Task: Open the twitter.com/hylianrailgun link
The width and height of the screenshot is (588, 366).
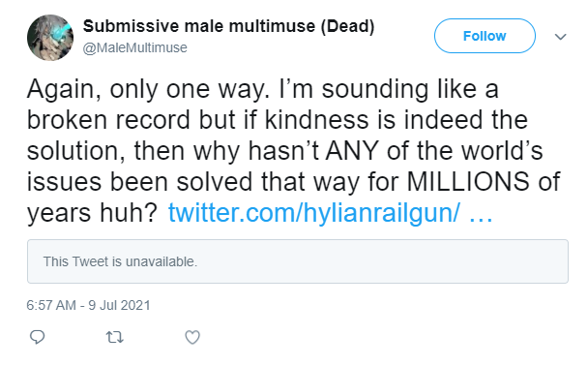Action: (x=313, y=212)
